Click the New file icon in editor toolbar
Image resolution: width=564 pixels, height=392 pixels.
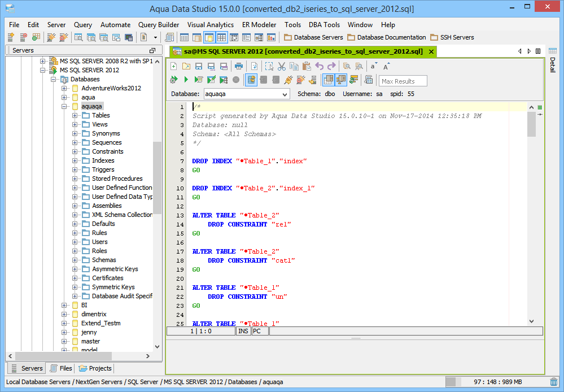pos(174,66)
